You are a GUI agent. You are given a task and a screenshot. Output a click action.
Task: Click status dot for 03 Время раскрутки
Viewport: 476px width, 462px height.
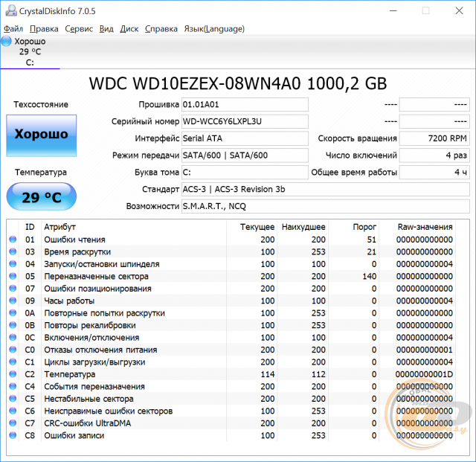[x=13, y=251]
